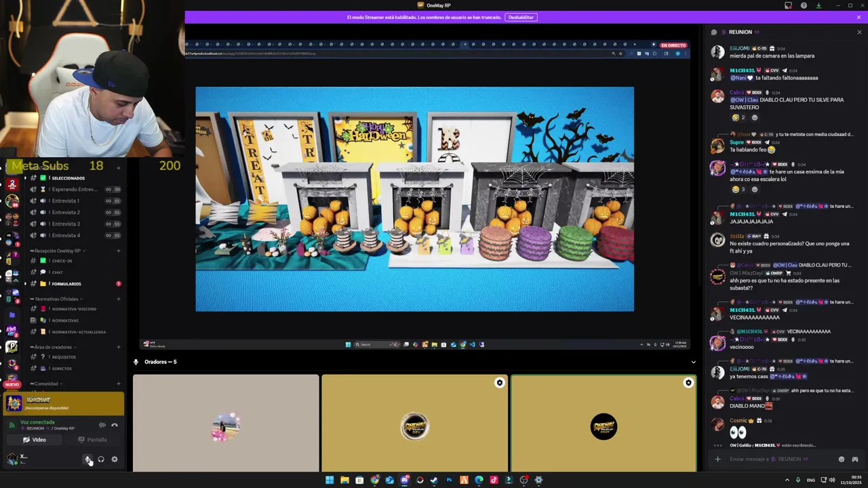Type in the Enviar mensaje a REUNION field
The width and height of the screenshot is (868, 488).
(x=780, y=459)
